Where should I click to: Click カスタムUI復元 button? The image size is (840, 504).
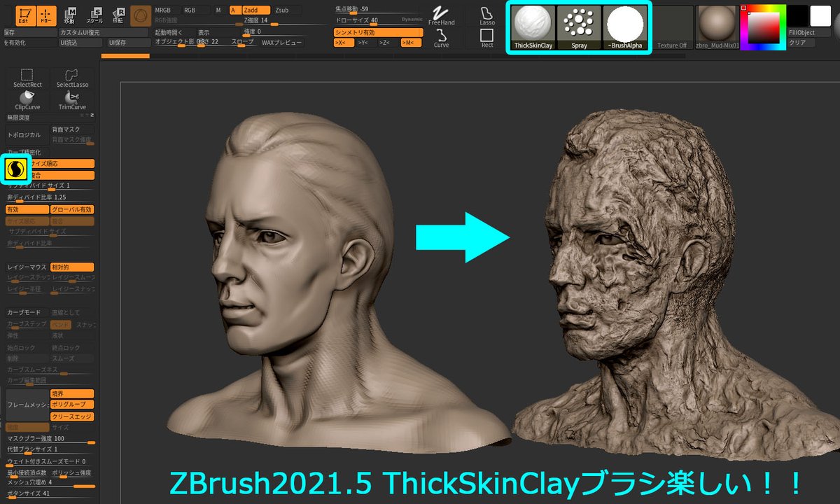click(x=103, y=32)
